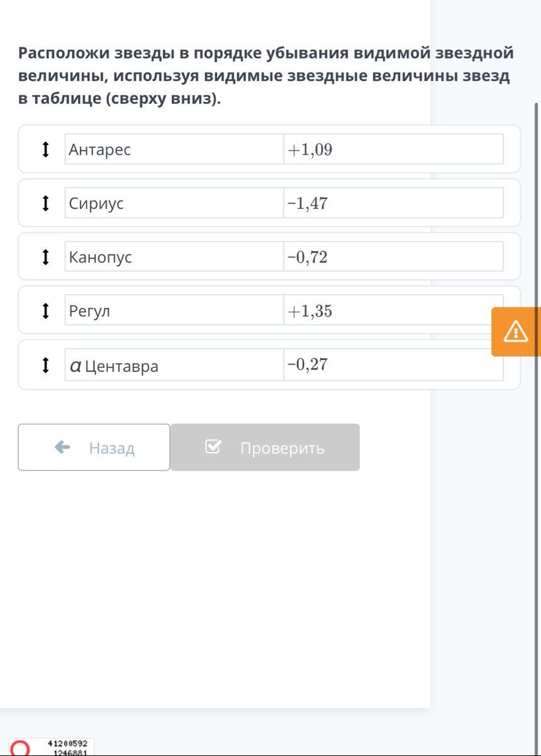Click the orange warning triangle icon
Screen dimensions: 541x756
coord(516,331)
